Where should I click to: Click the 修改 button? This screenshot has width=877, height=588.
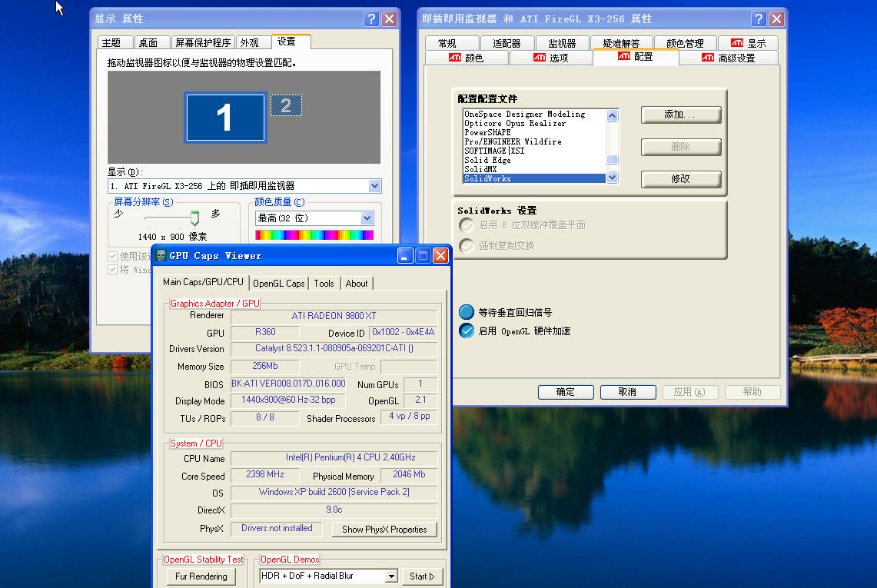click(681, 179)
